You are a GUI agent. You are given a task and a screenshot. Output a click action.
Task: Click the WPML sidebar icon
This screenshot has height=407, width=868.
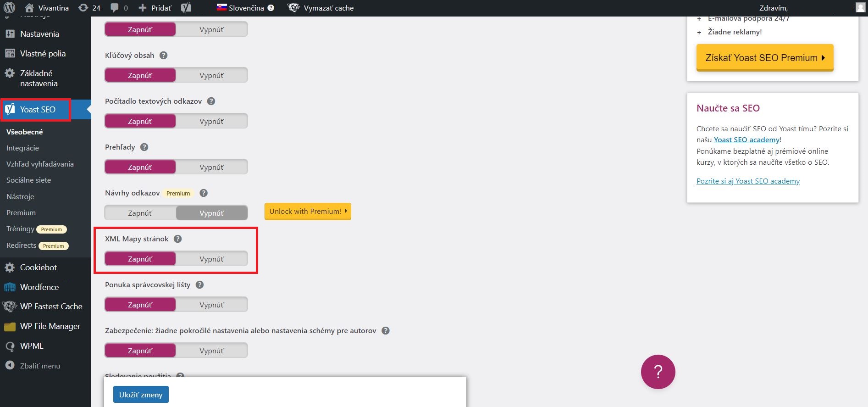point(10,346)
